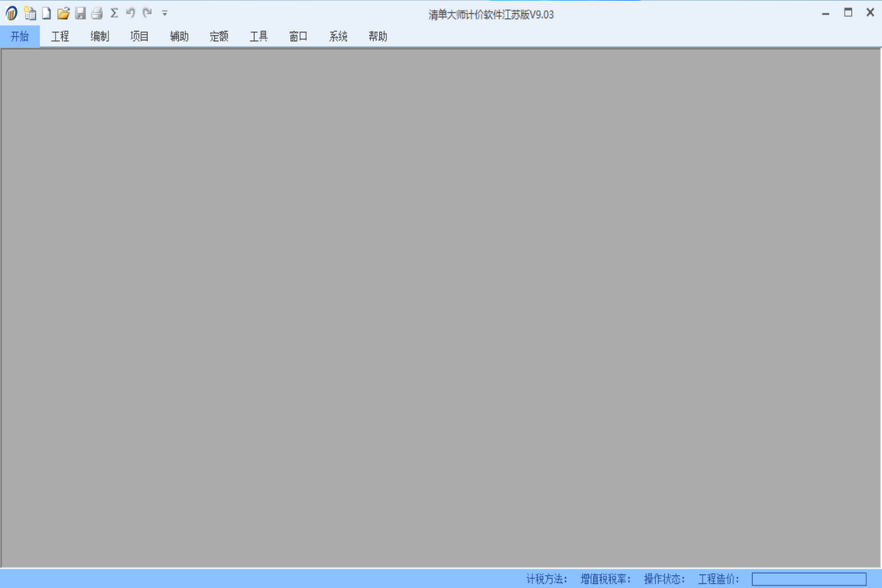Create a new blank document
Screen dimensions: 882x588
(47, 13)
